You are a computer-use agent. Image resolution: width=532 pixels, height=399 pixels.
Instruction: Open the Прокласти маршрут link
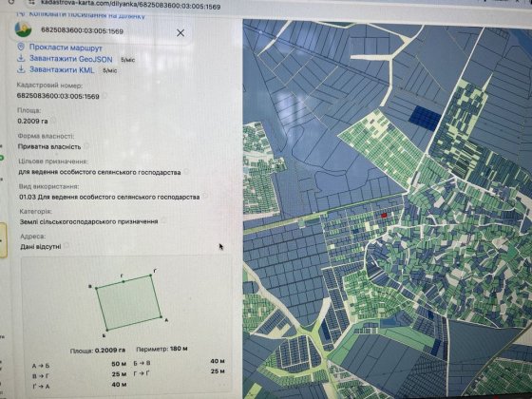coord(66,47)
